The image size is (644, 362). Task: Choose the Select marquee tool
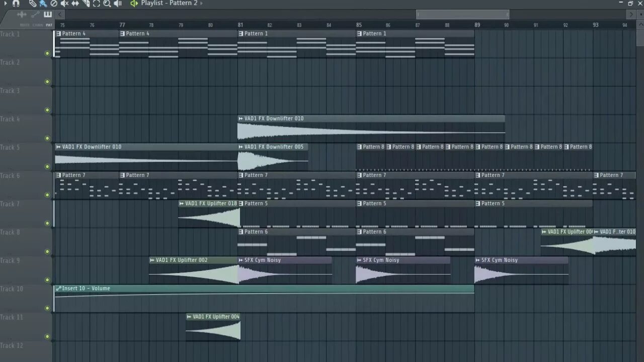(96, 3)
